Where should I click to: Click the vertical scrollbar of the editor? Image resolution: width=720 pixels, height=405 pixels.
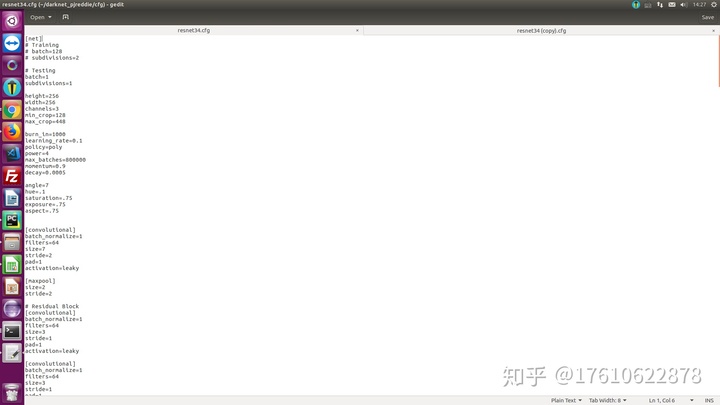click(x=718, y=61)
